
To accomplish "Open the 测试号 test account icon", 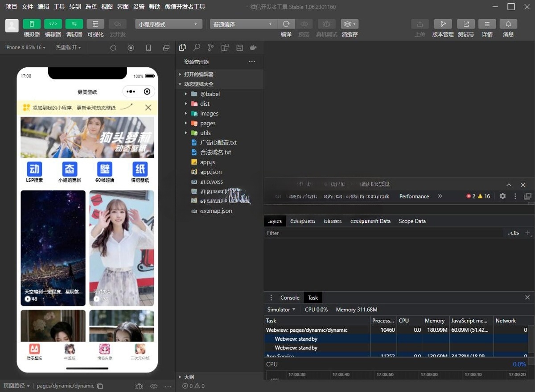I will [x=466, y=24].
